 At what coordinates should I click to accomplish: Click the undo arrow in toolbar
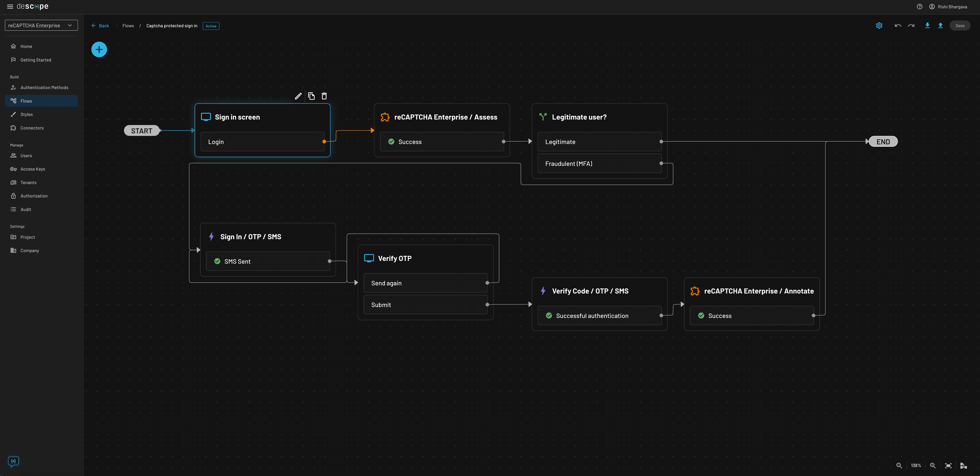[x=898, y=26]
